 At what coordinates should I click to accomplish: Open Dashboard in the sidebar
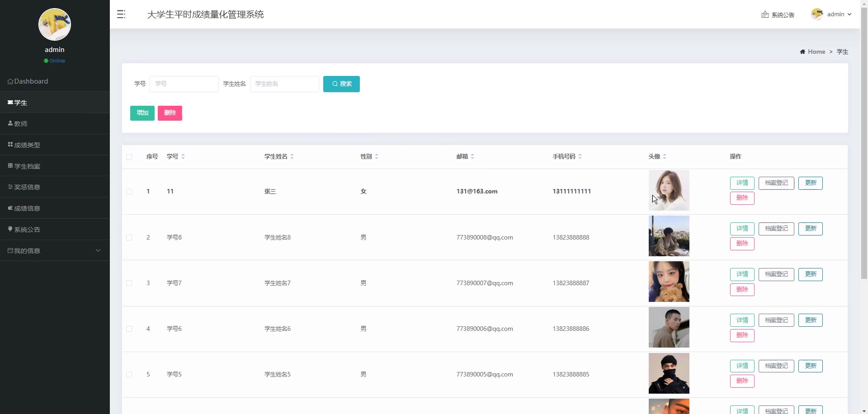(x=55, y=81)
